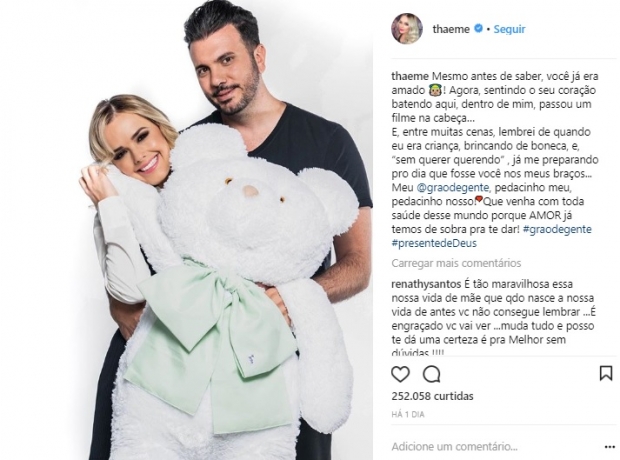620x460 pixels.
Task: Visit renathysantos commenter profile
Action: pos(426,284)
